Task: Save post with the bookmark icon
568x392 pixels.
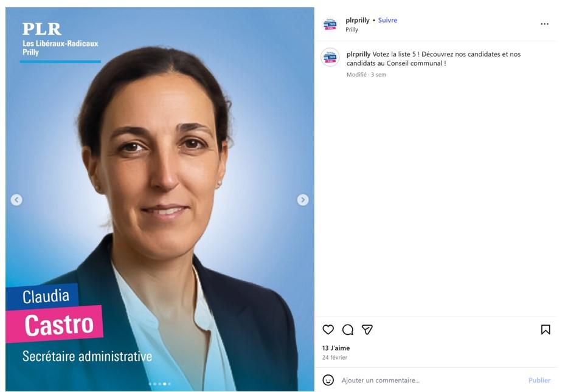Action: 545,329
